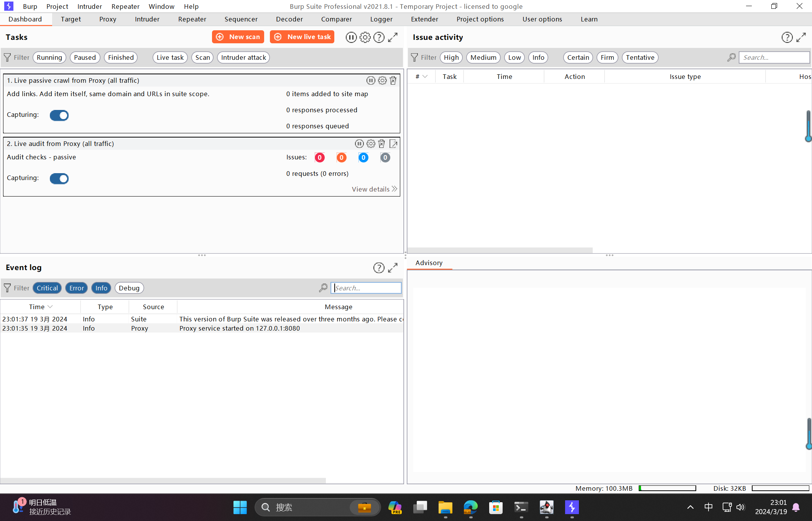Image resolution: width=812 pixels, height=521 pixels.
Task: Switch to the Proxy tab
Action: tap(107, 19)
